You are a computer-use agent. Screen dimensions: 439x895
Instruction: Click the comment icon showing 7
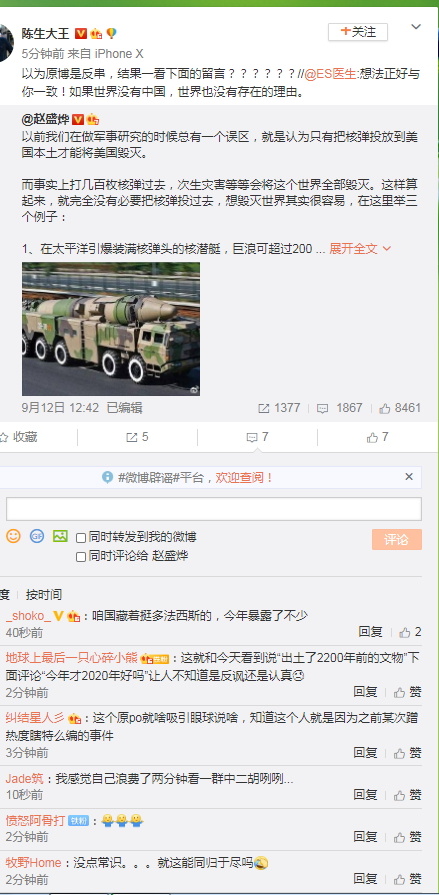pos(257,437)
